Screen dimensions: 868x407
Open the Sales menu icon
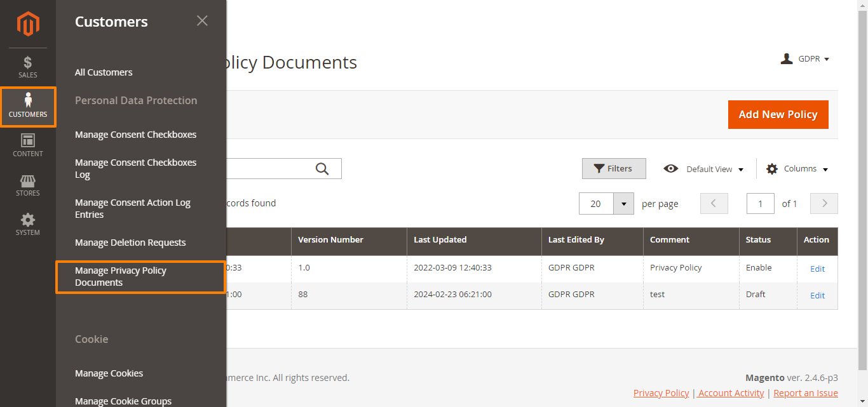tap(28, 67)
